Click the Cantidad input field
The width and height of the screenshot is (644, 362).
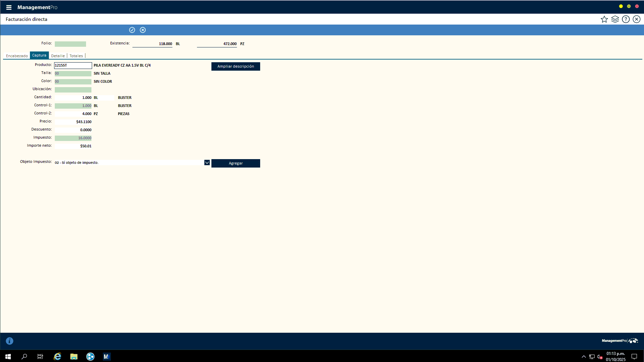73,98
